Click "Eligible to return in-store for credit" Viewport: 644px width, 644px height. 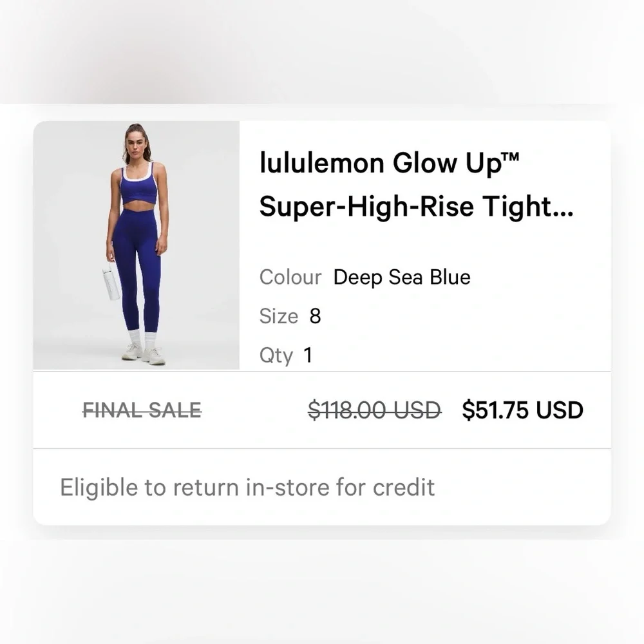coord(247,488)
